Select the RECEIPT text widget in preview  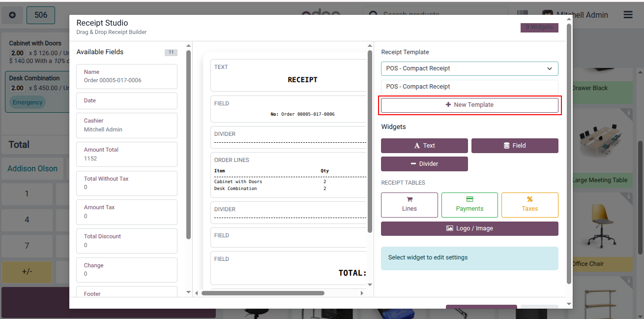click(x=289, y=75)
